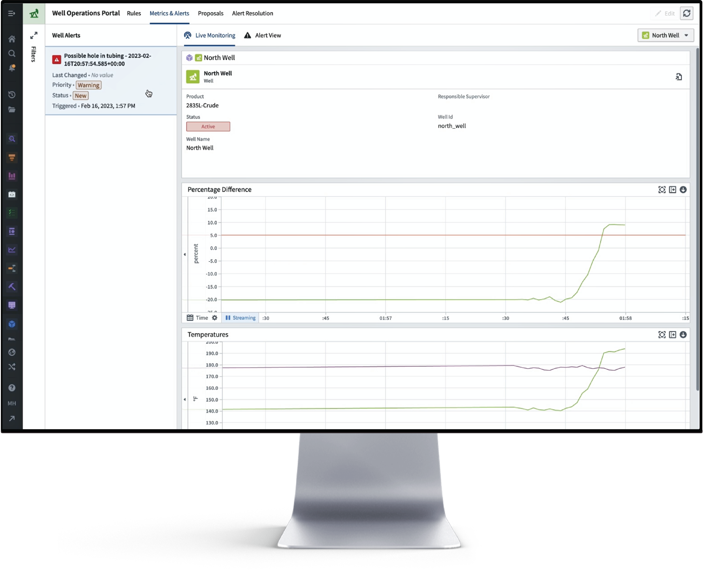Open the magenta bar chart app icon
704x588 pixels.
pyautogui.click(x=12, y=176)
